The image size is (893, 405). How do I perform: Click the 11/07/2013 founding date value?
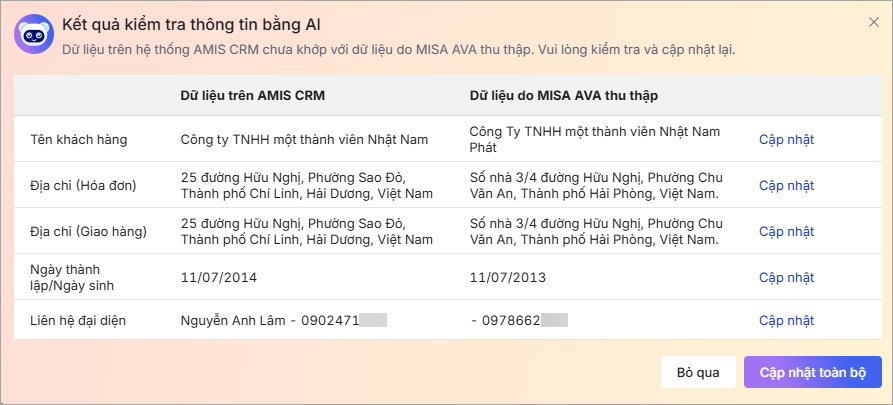[x=508, y=278]
